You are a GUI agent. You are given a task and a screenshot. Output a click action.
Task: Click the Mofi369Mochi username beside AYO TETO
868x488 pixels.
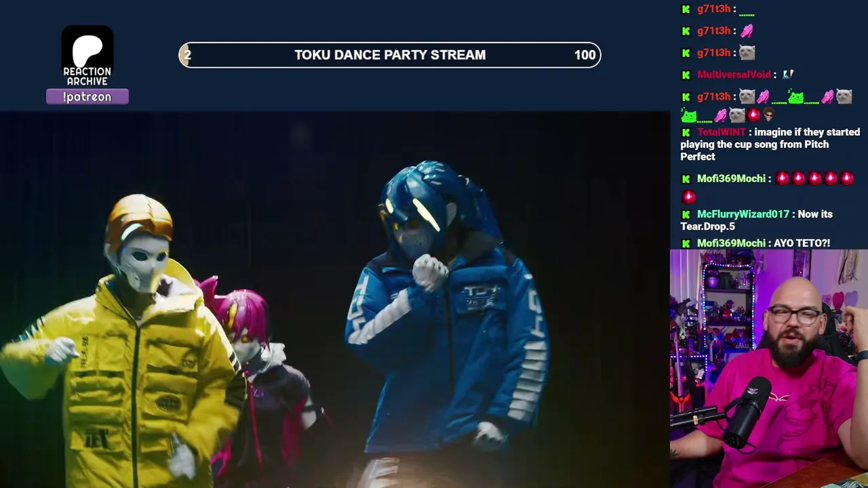(731, 243)
